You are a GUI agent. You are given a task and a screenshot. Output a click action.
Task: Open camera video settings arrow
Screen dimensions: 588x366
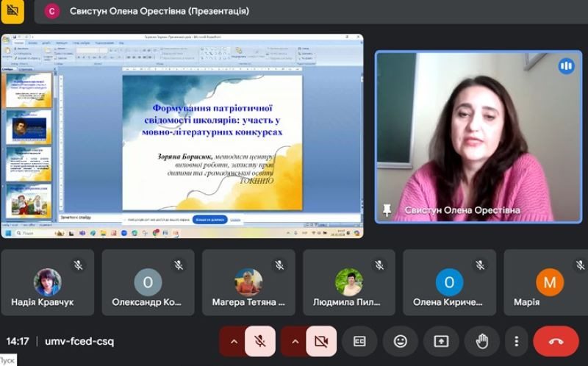click(x=295, y=341)
